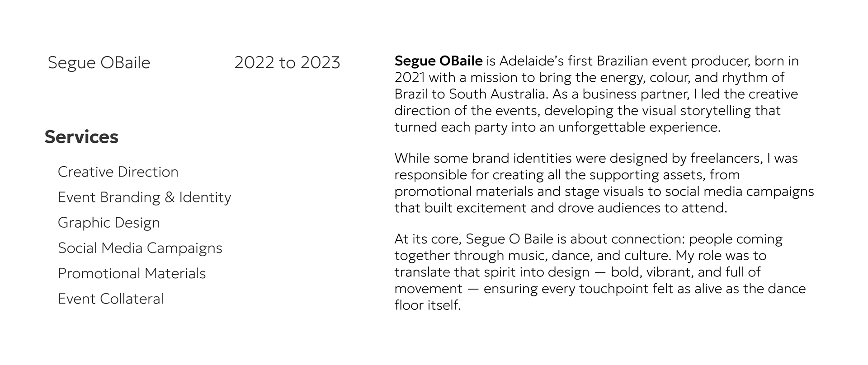Click the closing words floor itself

[427, 305]
